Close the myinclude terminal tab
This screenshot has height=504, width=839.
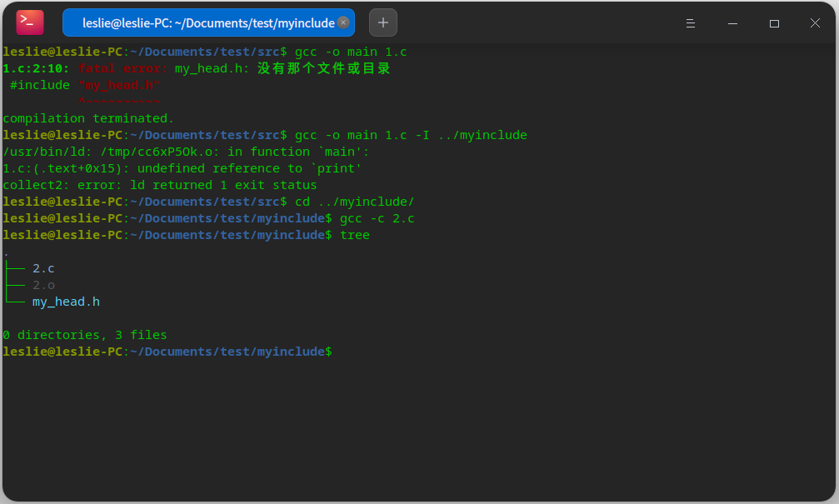point(343,22)
